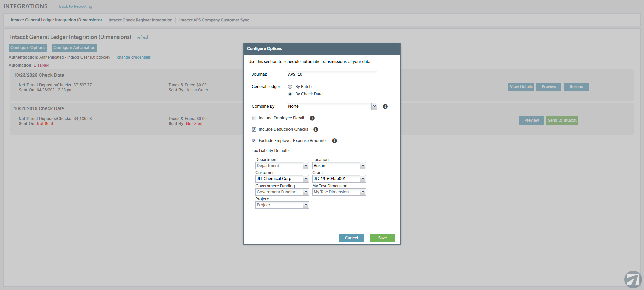Uncheck Include Deduction Checks

254,130
